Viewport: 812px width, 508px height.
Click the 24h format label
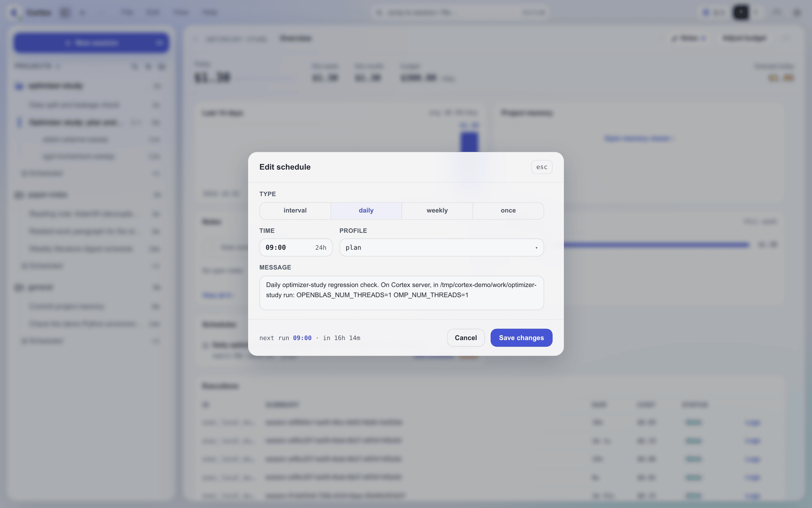tap(321, 248)
